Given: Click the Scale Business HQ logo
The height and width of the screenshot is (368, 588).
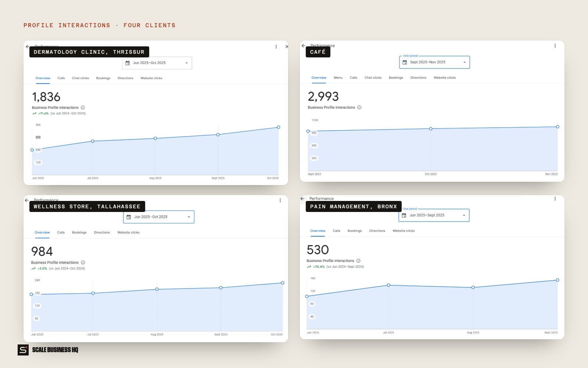Looking at the screenshot, I should tap(48, 350).
